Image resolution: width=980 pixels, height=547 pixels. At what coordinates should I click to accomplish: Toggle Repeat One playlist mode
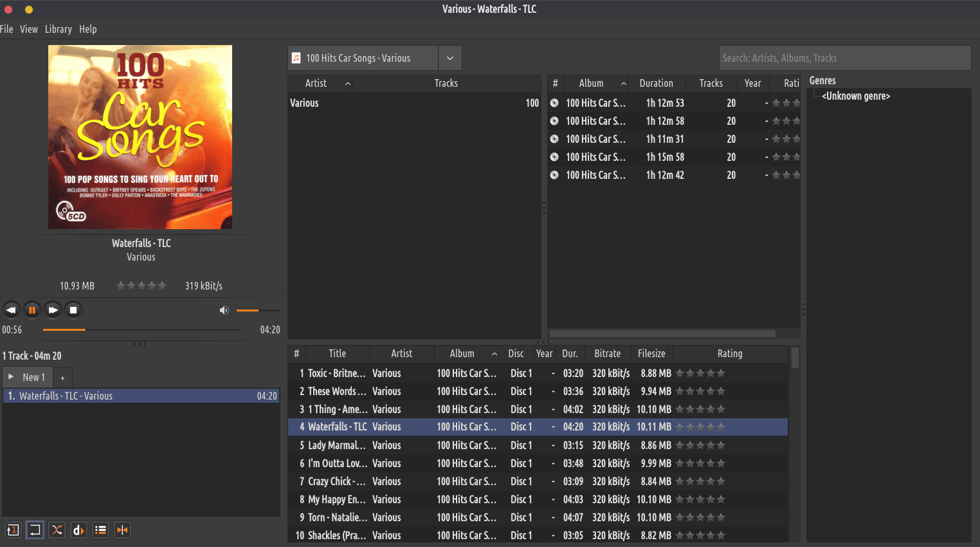[x=13, y=530]
